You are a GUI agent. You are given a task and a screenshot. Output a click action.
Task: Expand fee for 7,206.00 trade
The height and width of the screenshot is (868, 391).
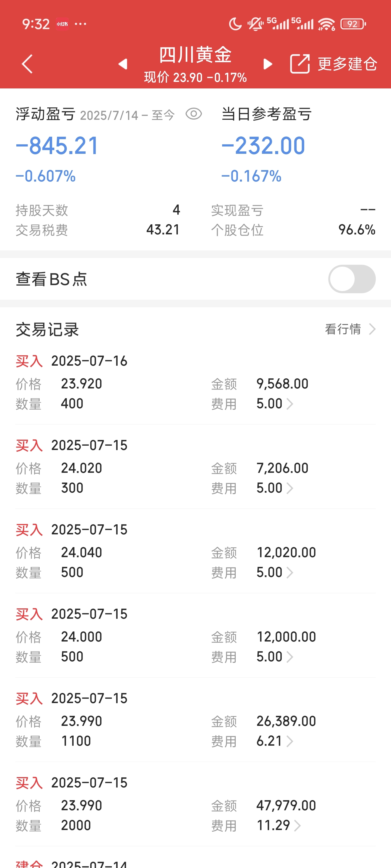290,488
